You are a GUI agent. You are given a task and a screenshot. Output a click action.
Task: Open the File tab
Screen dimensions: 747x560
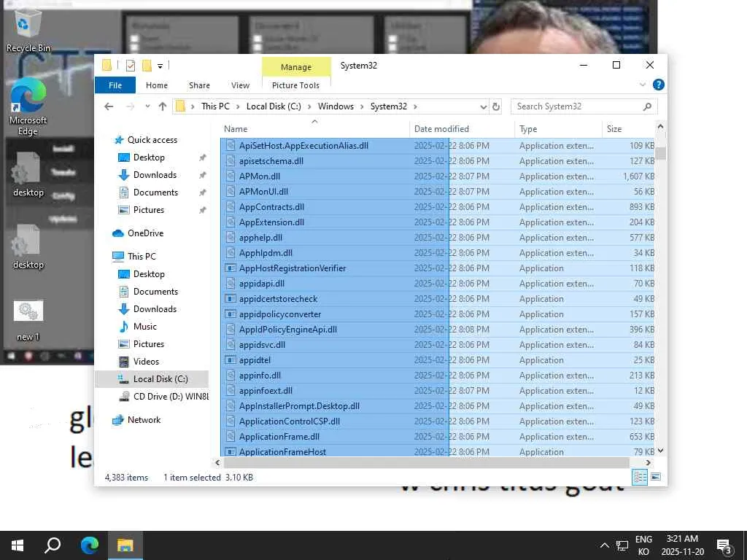[115, 85]
